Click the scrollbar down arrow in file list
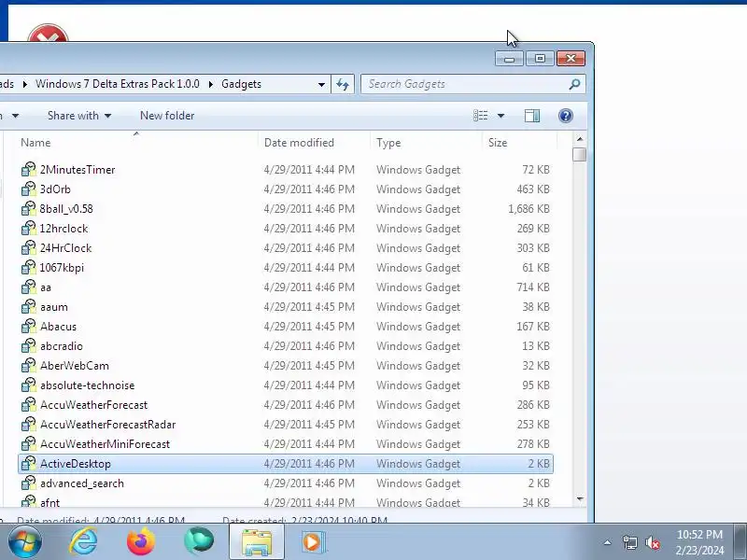 pyautogui.click(x=580, y=499)
